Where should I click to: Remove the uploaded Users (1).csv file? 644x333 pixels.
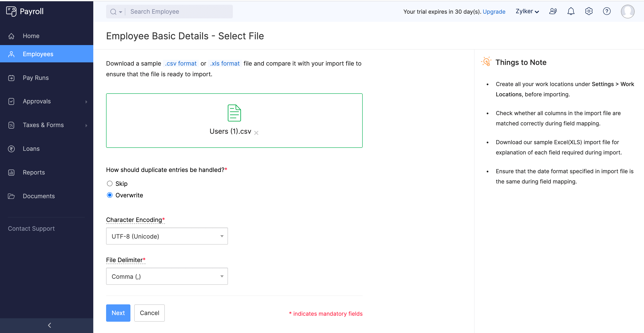coord(256,133)
